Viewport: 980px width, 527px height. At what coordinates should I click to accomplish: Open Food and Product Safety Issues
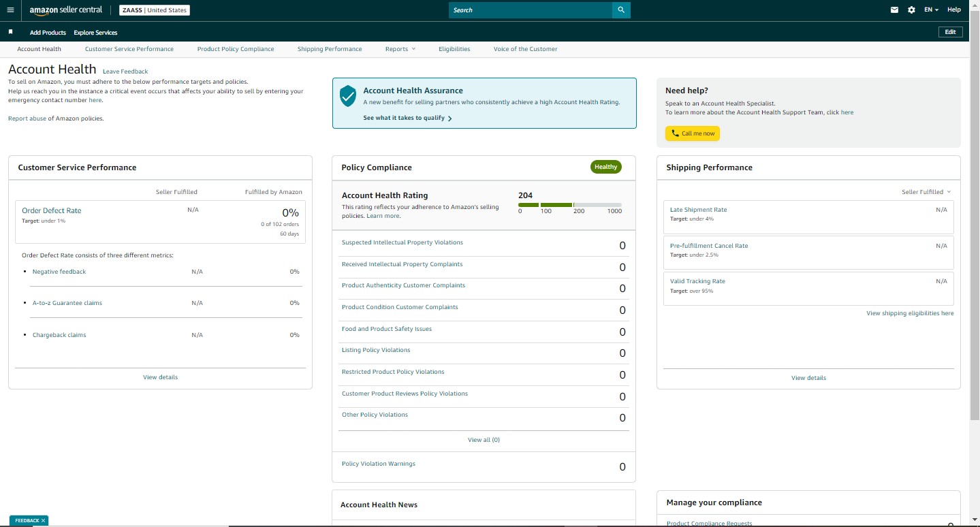[387, 329]
